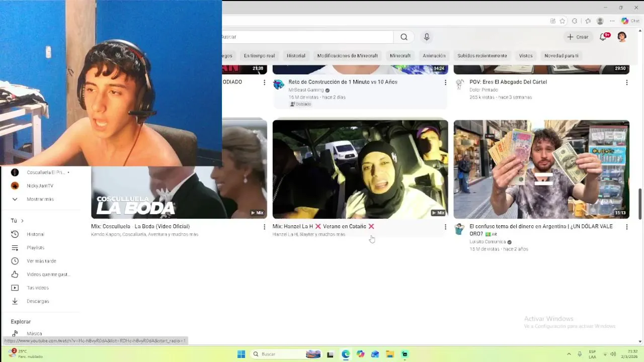Add this page to Edge favorites (star)

click(x=562, y=21)
